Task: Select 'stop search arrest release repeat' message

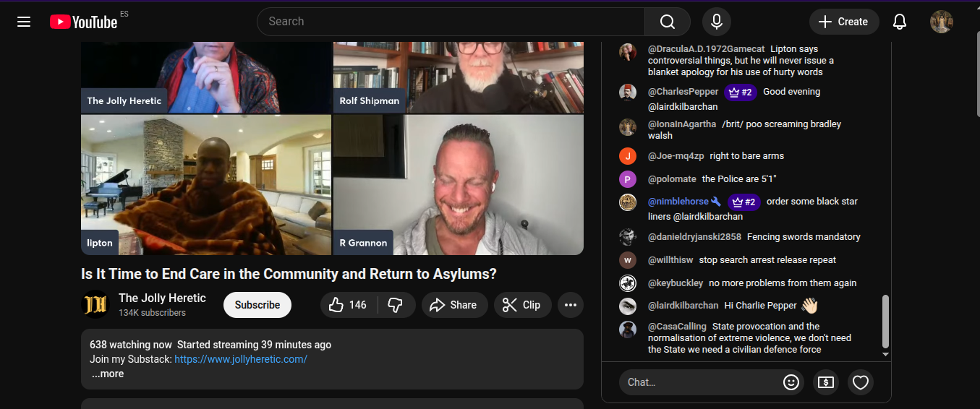Action: click(x=767, y=259)
